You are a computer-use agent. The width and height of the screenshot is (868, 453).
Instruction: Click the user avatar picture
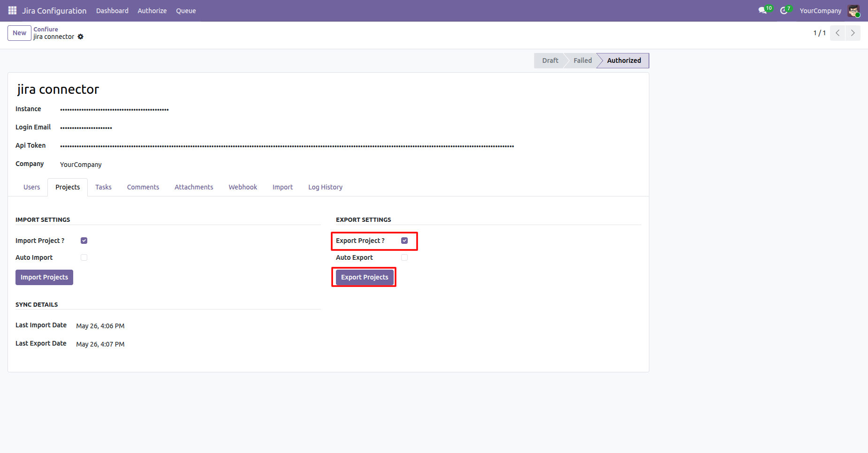pyautogui.click(x=853, y=10)
